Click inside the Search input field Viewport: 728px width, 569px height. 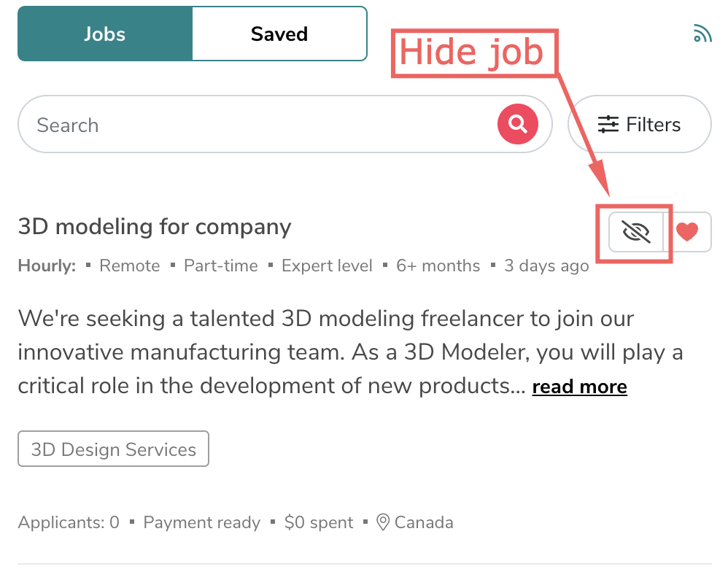coord(219,124)
